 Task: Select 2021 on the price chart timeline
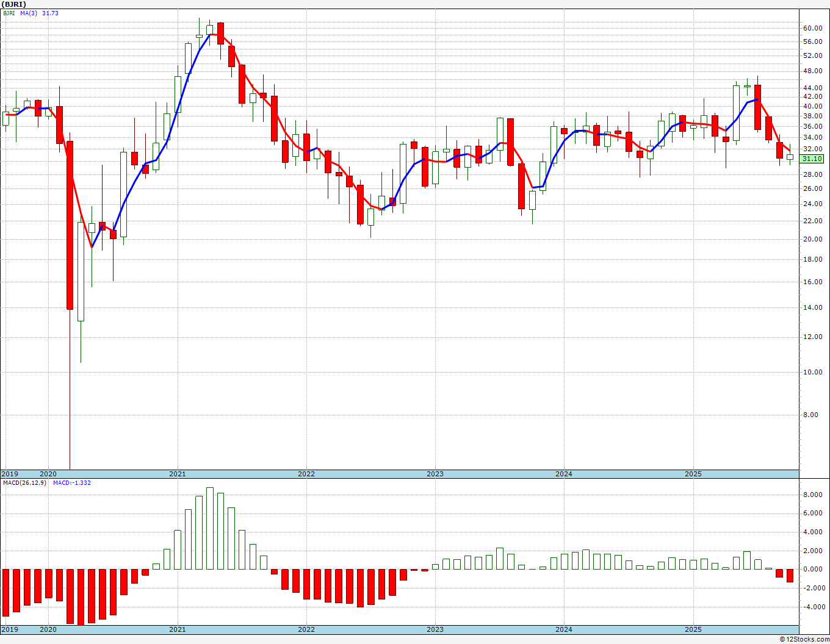[177, 474]
